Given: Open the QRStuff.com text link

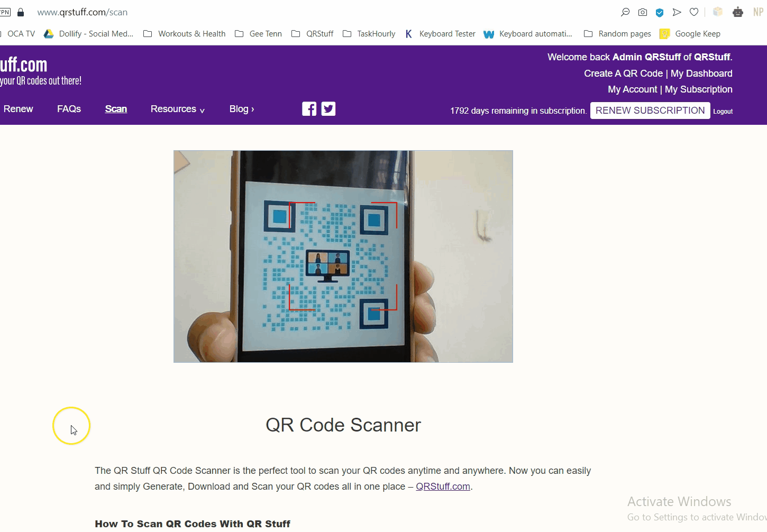Looking at the screenshot, I should coord(443,487).
